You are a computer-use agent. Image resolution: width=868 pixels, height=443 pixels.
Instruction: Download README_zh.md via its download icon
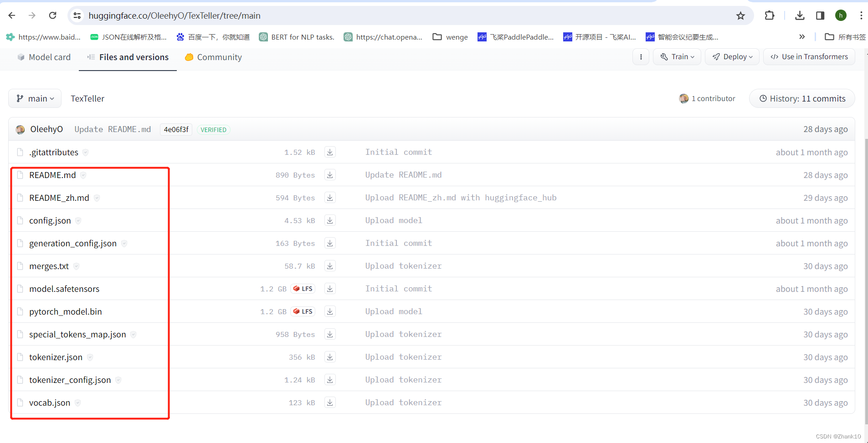[x=330, y=198]
